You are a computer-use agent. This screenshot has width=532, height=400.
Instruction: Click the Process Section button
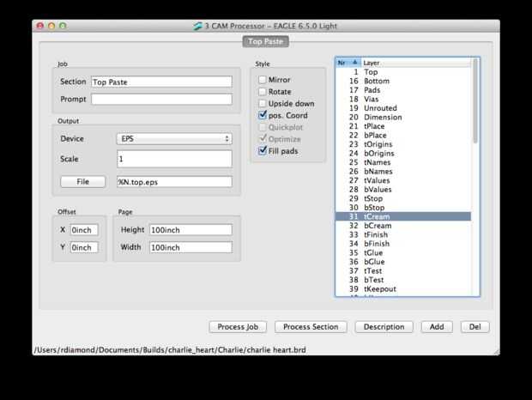coord(311,327)
